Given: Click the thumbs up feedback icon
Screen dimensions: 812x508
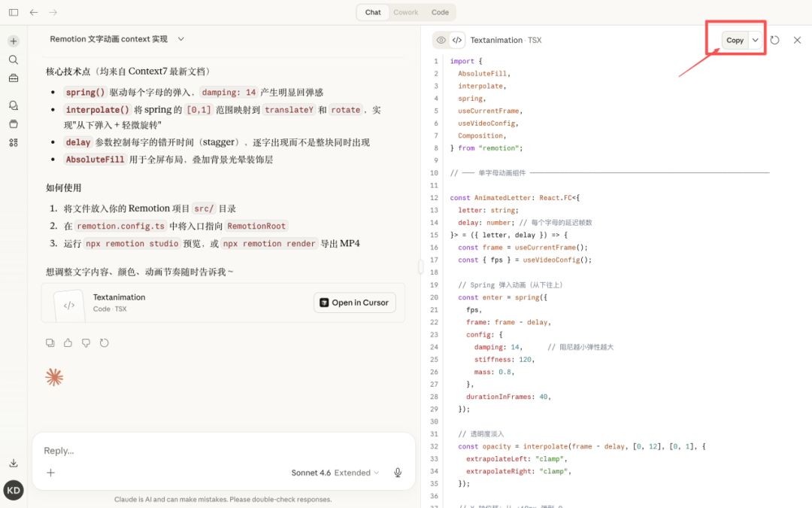Looking at the screenshot, I should [68, 343].
